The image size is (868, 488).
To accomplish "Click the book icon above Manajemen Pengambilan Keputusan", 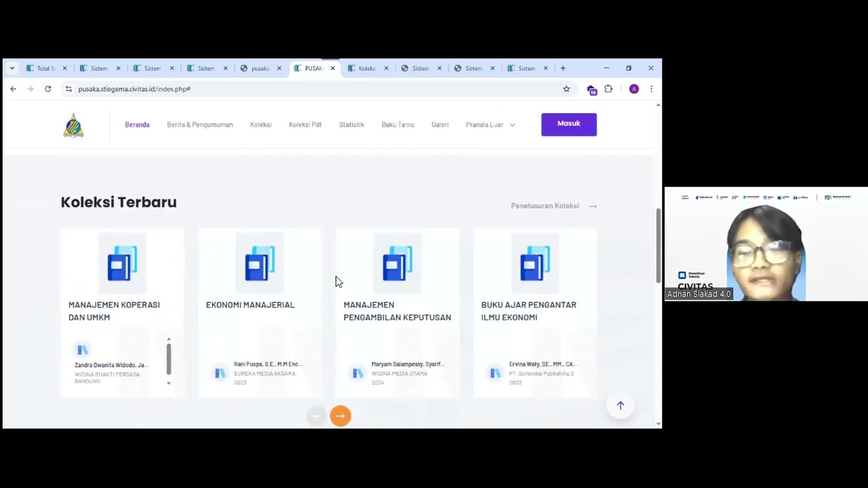I will tap(397, 263).
